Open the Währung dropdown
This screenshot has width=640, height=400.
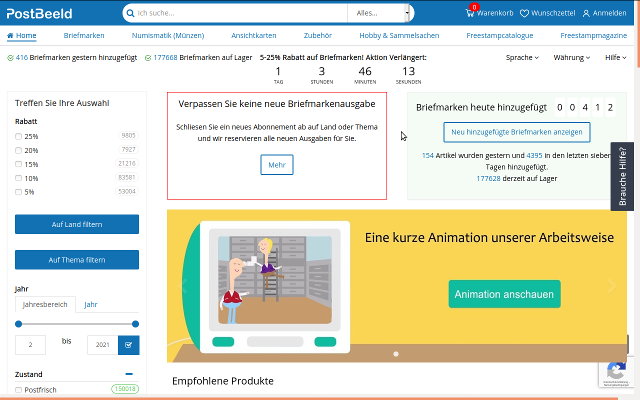point(571,58)
